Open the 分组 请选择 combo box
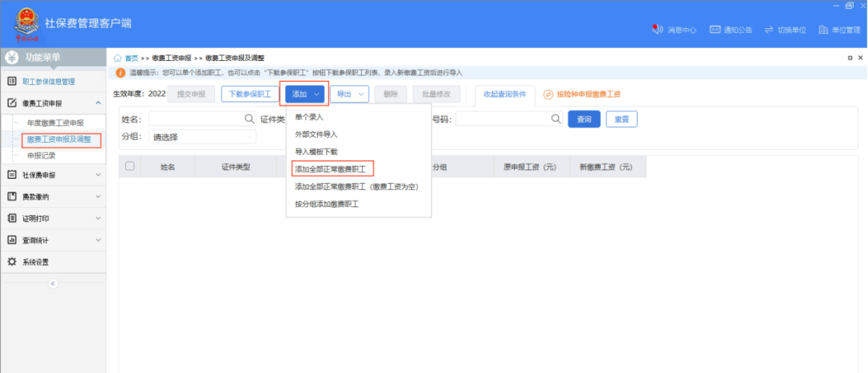The height and width of the screenshot is (373, 868). [202, 136]
